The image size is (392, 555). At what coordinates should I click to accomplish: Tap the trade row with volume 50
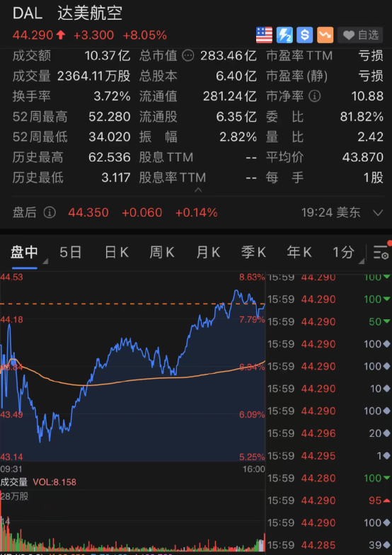[328, 321]
